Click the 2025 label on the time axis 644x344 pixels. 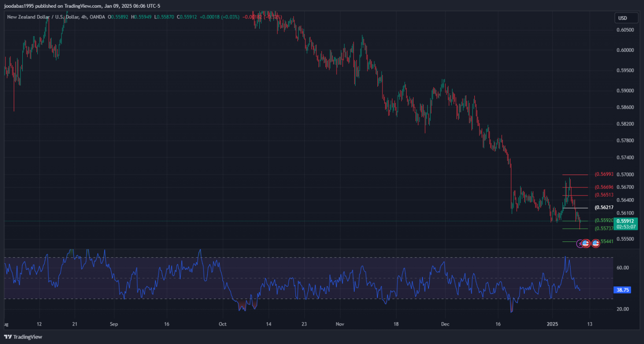[x=553, y=324]
